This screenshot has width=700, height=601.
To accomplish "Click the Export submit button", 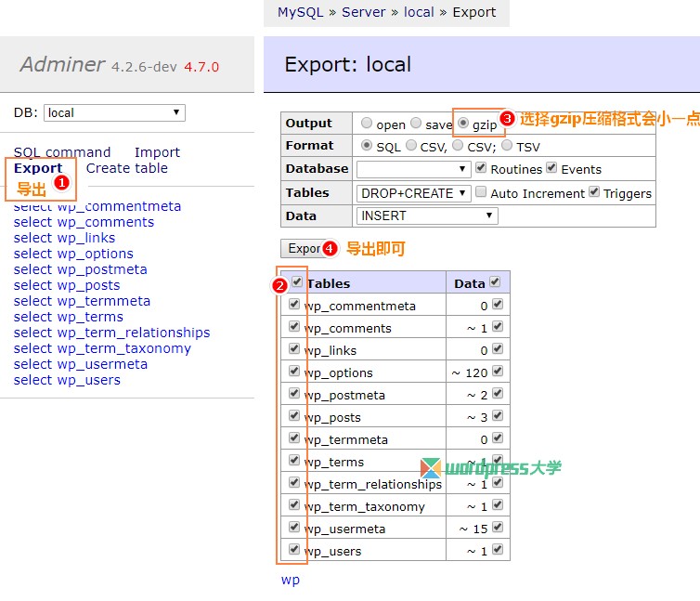I will [x=305, y=248].
